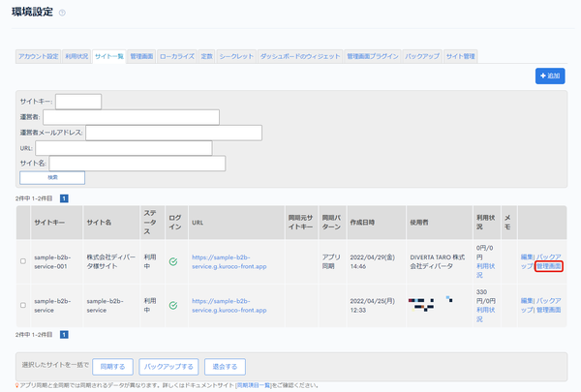Open URL link in 2022/04/25 row
This screenshot has height=392, width=581.
(x=229, y=305)
